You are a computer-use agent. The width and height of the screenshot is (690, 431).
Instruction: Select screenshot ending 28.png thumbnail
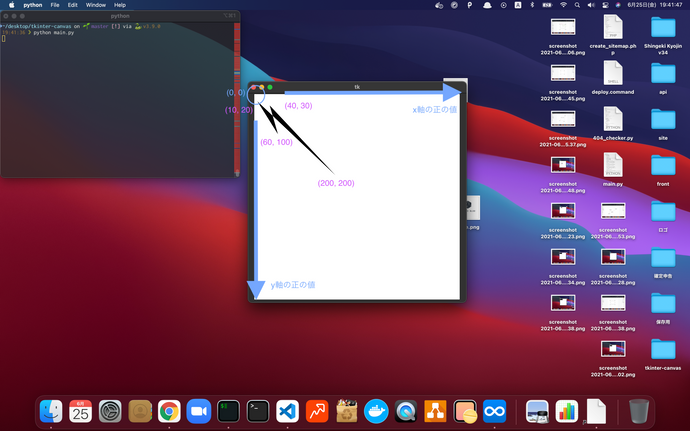[x=613, y=257]
